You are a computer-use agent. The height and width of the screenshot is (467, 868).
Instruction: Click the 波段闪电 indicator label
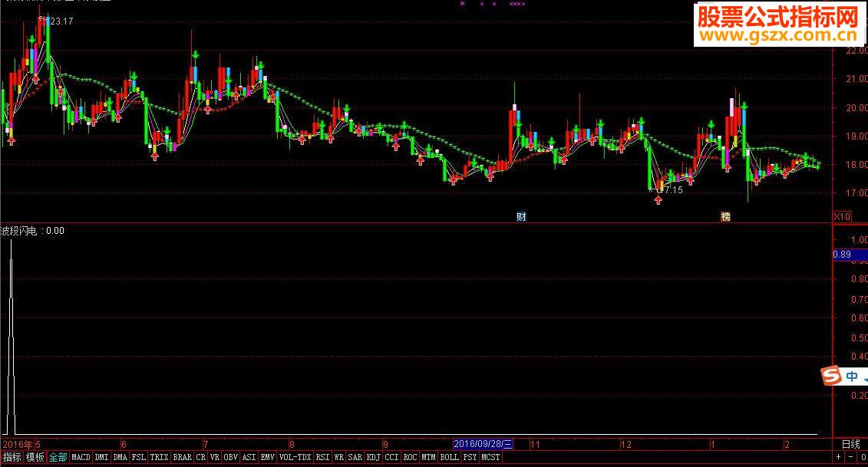pos(19,231)
